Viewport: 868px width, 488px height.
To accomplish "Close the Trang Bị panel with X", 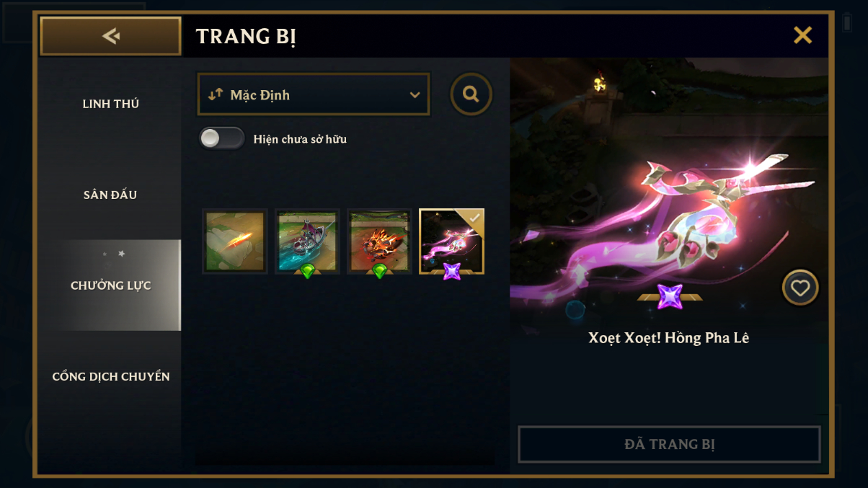I will [x=802, y=35].
